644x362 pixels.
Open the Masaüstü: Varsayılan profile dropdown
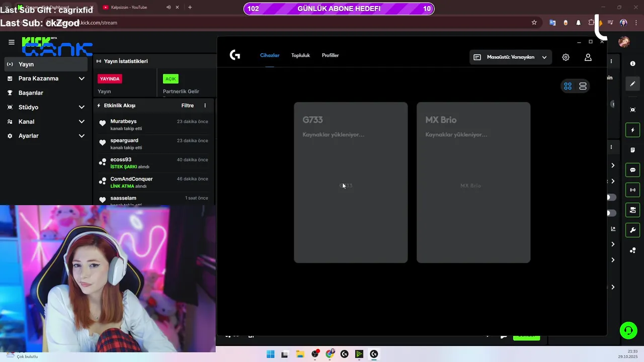pos(511,57)
